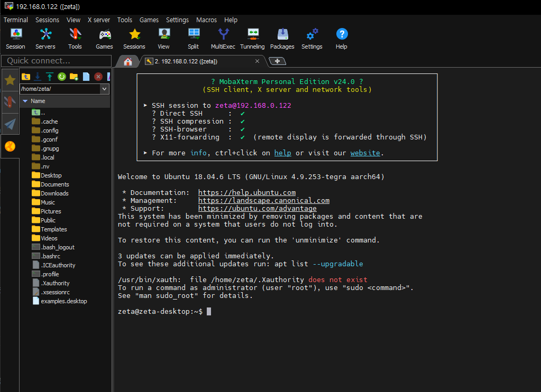The width and height of the screenshot is (541, 392).
Task: Open the Help menu
Action: point(231,20)
